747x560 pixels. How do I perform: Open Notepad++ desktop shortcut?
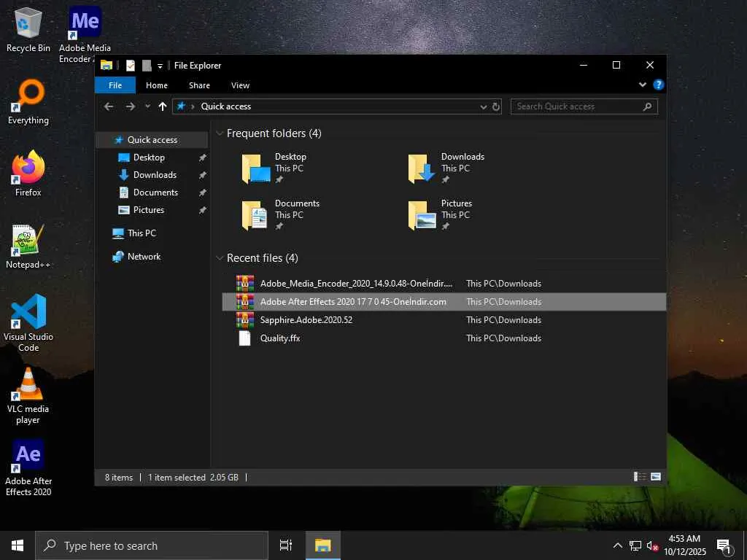coord(28,246)
